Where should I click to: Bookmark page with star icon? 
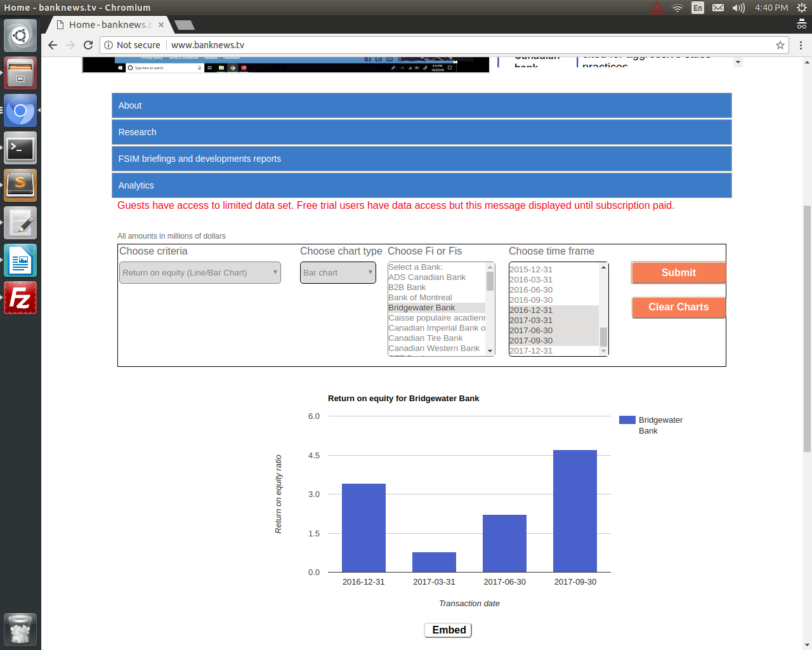[x=780, y=45]
